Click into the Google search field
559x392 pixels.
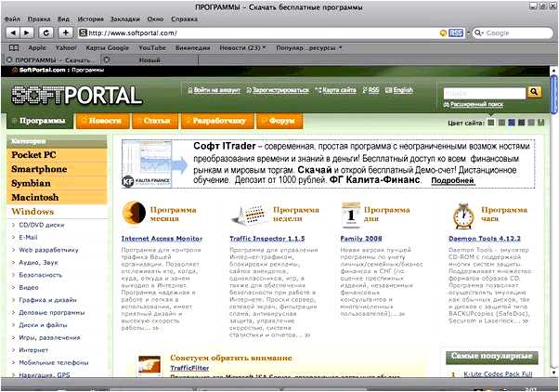pyautogui.click(x=515, y=33)
